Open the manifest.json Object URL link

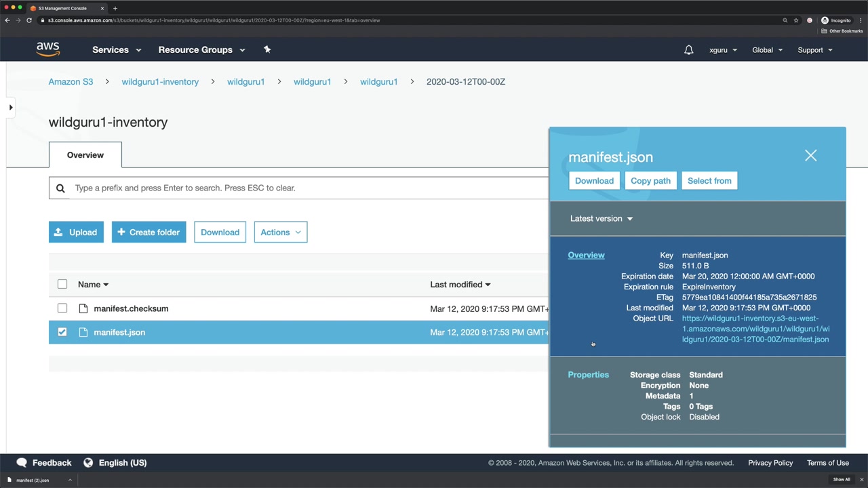click(755, 329)
